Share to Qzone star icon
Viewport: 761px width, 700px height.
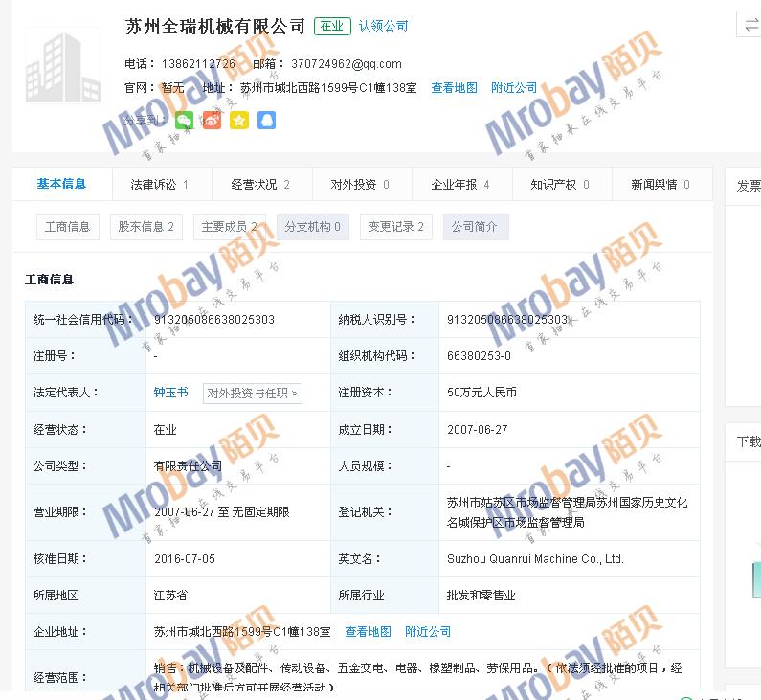pyautogui.click(x=239, y=121)
